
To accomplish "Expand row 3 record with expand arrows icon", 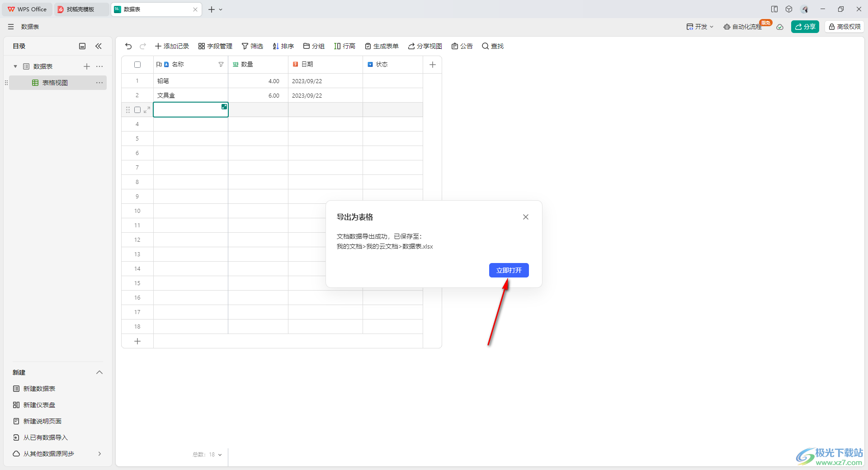I will click(x=147, y=110).
